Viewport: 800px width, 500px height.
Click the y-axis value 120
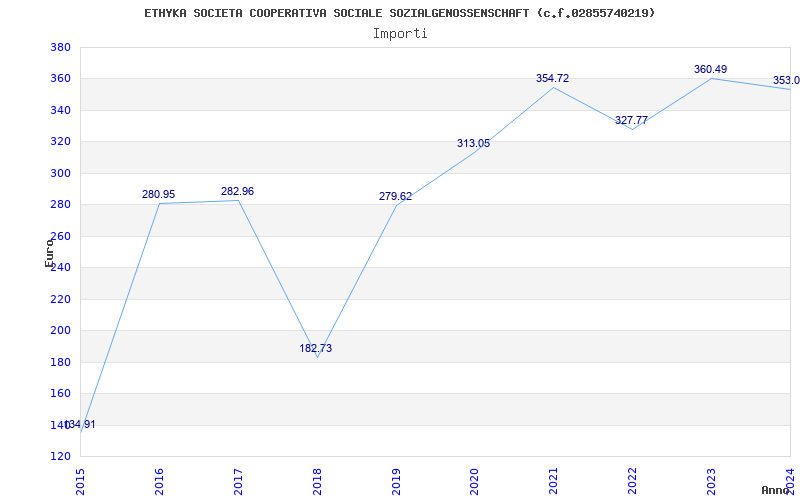tap(60, 456)
